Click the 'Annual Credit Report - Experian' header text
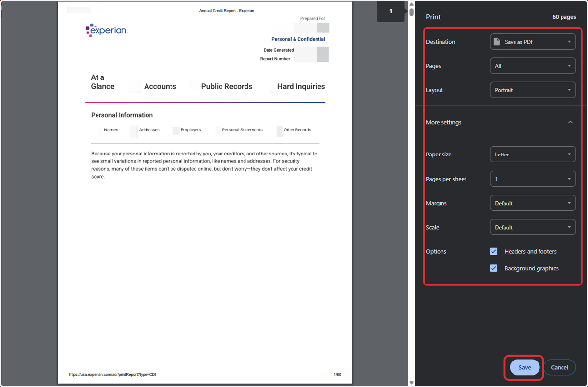The height and width of the screenshot is (387, 588). coord(226,11)
